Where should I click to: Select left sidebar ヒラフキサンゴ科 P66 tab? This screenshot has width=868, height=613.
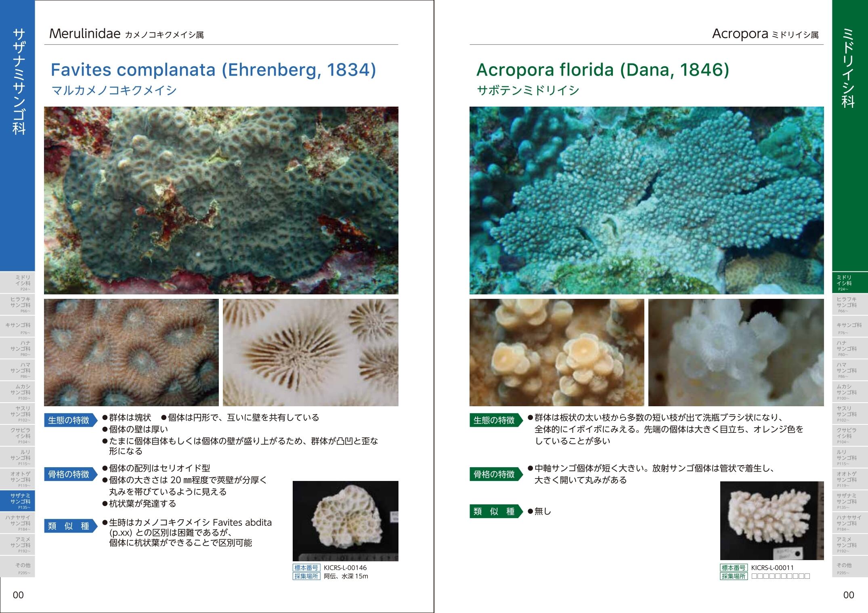pos(17,304)
